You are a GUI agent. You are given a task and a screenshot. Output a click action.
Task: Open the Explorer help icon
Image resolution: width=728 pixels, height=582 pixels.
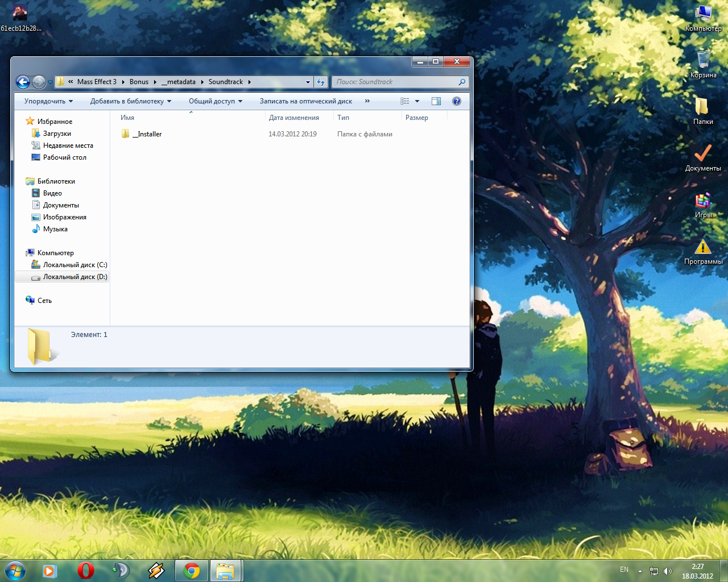tap(456, 101)
